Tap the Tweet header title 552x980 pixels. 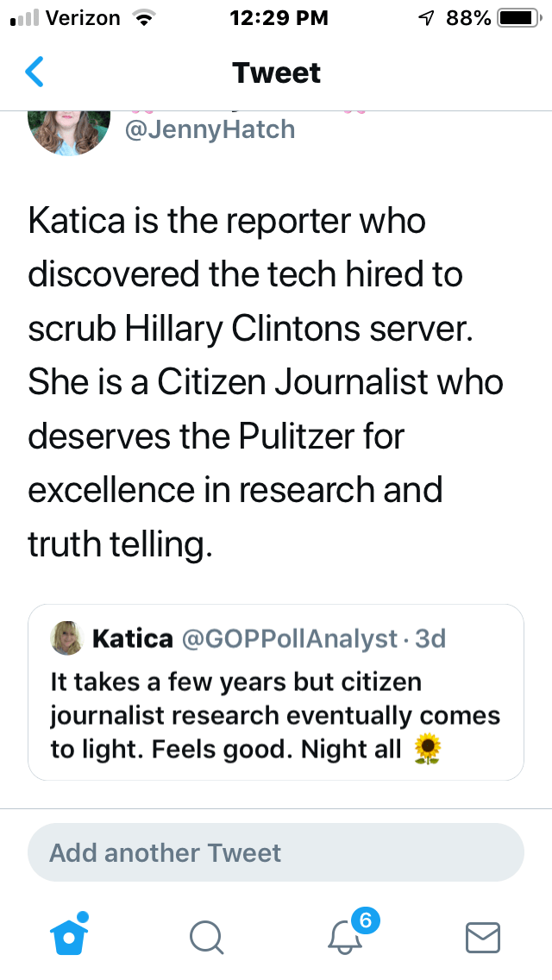click(276, 72)
